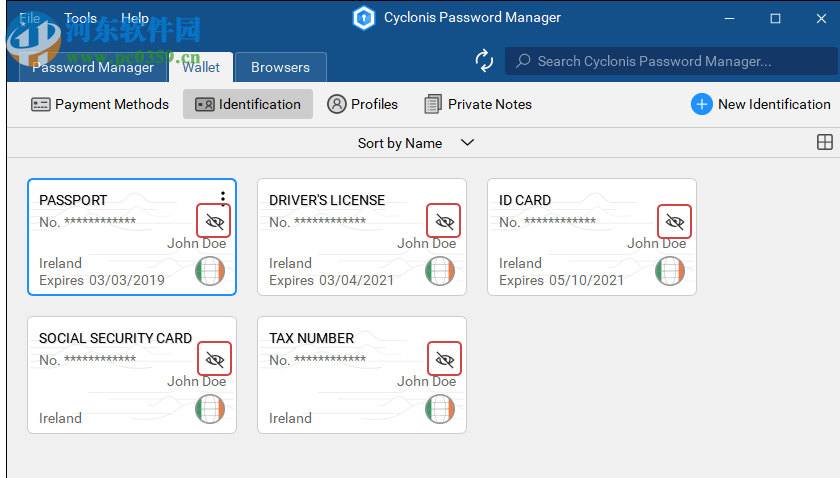Click the Ireland flag on Driver's License
The width and height of the screenshot is (840, 478).
click(440, 271)
